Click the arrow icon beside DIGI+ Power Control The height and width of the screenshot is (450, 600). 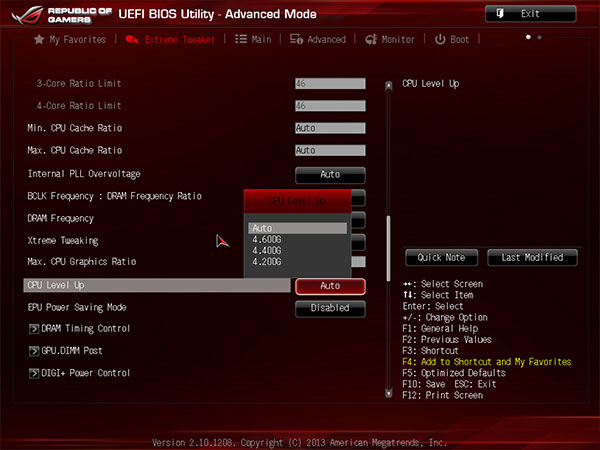pyautogui.click(x=34, y=373)
